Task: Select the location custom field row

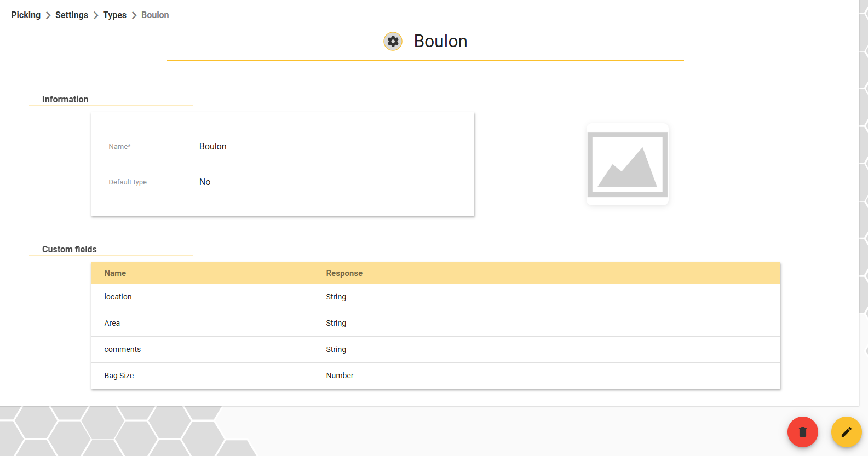Action: click(435, 297)
